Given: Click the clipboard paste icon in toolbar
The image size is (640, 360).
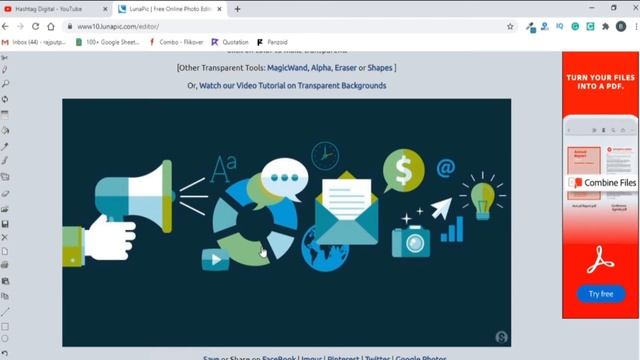Looking at the screenshot, I should pos(5,281).
